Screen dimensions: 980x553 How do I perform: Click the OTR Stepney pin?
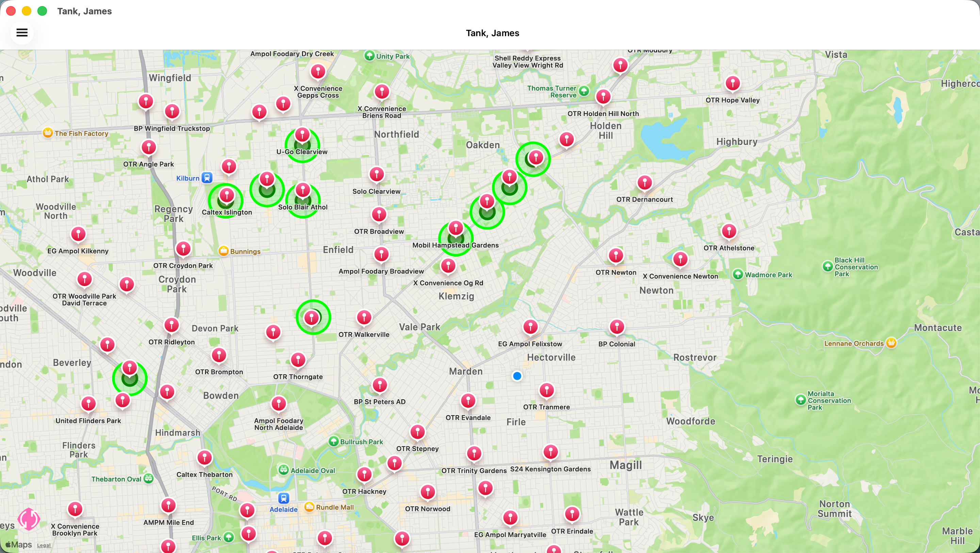(x=418, y=432)
